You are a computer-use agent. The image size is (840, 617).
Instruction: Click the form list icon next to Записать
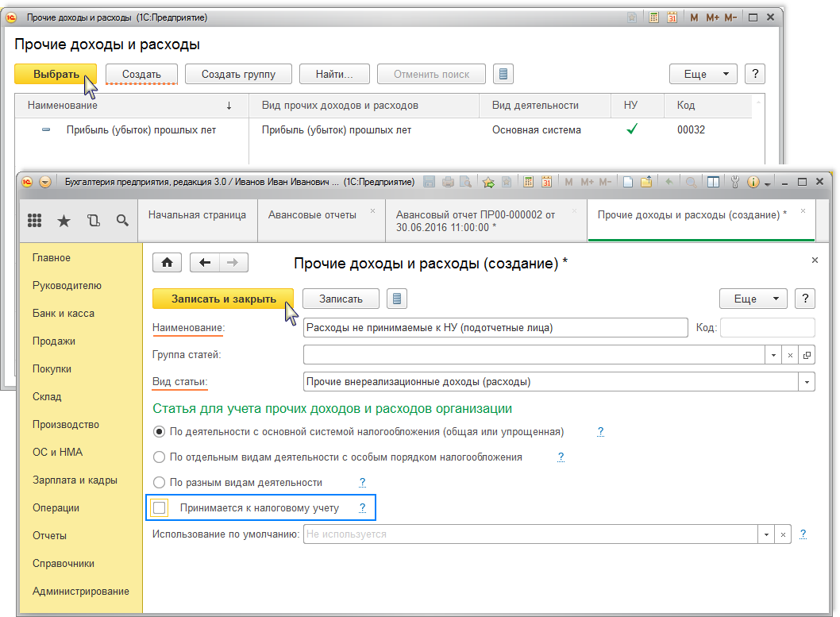coord(397,299)
